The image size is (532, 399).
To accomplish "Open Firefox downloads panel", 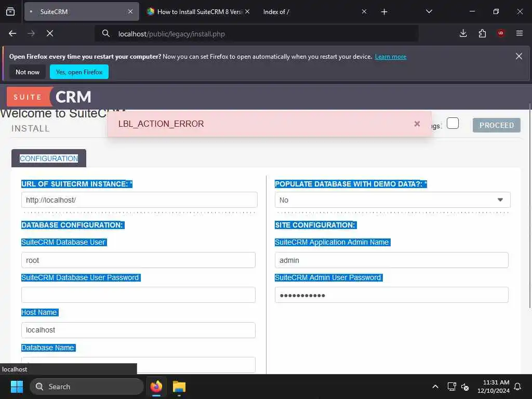I will (x=463, y=33).
